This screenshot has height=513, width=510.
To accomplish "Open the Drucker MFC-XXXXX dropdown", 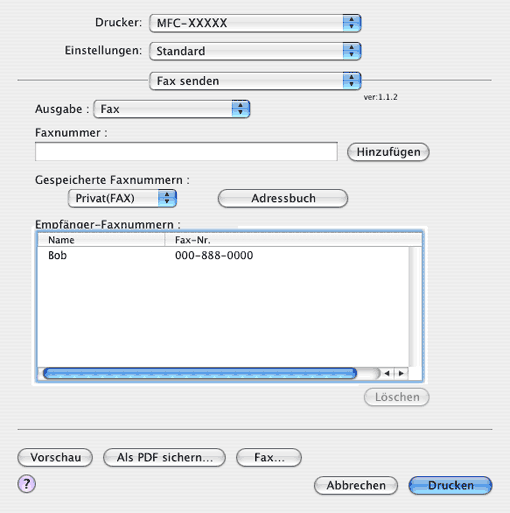I will pyautogui.click(x=255, y=23).
